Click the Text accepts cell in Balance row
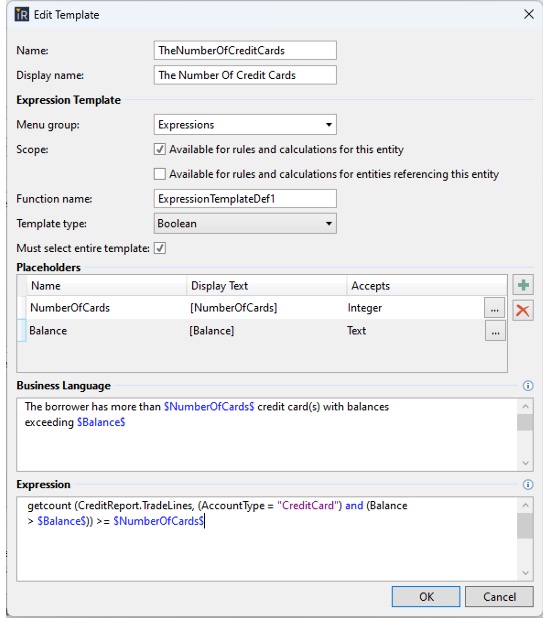 [415, 331]
